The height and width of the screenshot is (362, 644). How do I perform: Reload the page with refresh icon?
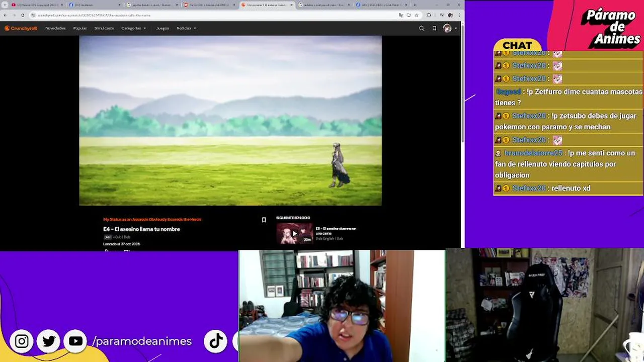coord(23,15)
